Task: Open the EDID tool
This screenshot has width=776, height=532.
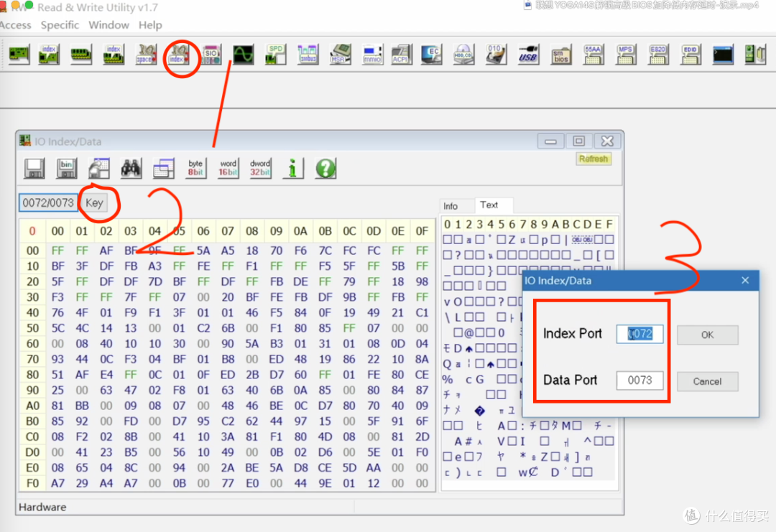Action: (690, 55)
